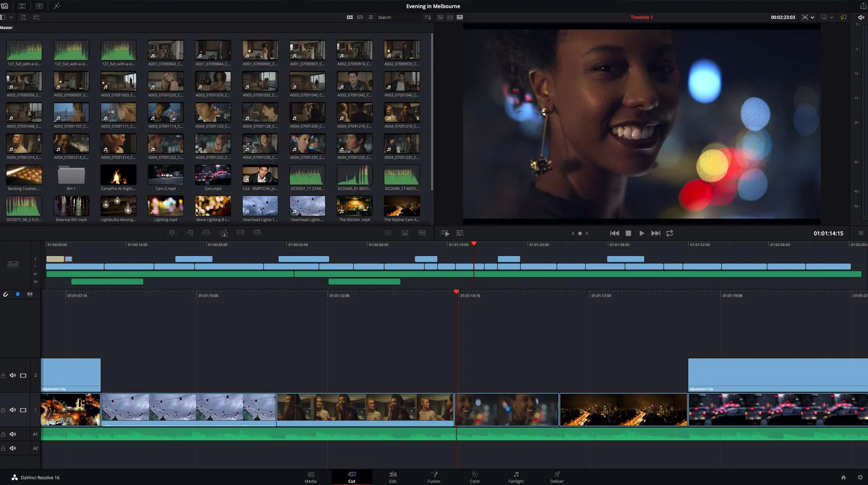This screenshot has width=868, height=485.
Task: Click the append at end icon
Action: pos(190,233)
